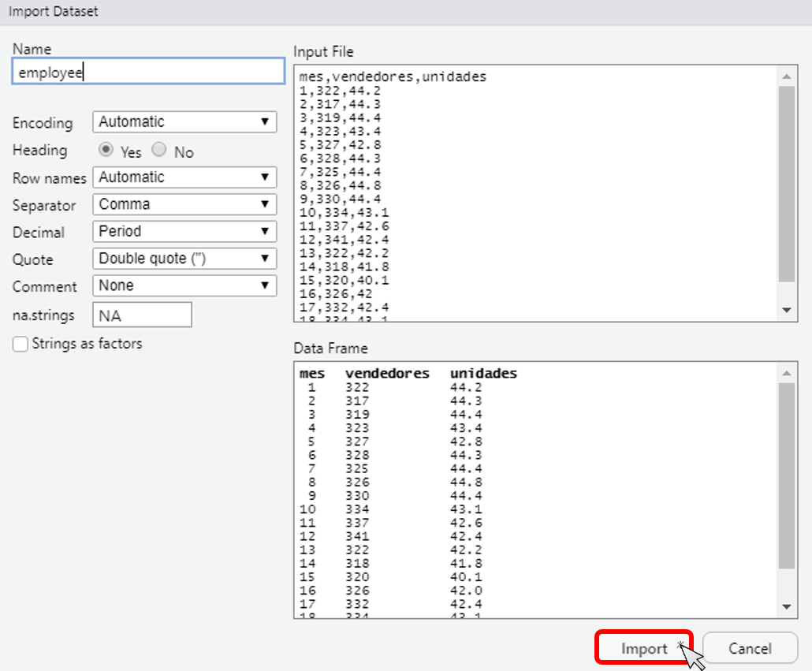Click the Input File scrollbar thumb
The height and width of the screenshot is (671, 812).
pos(786,183)
